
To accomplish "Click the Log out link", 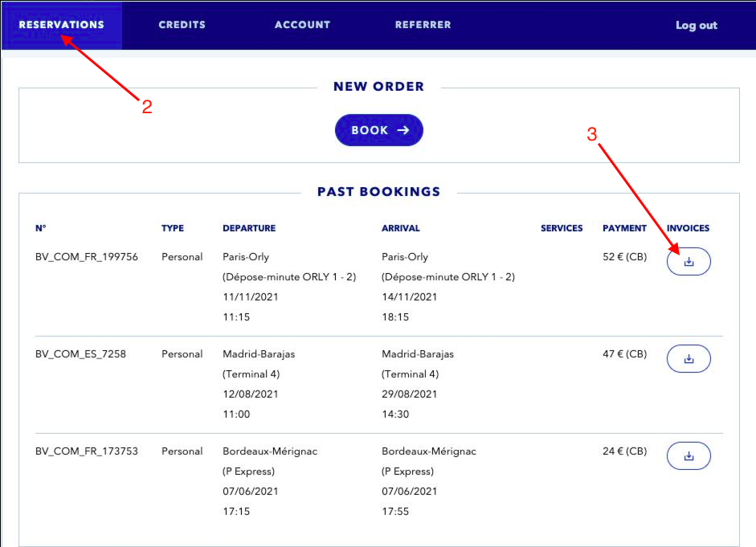I will tap(697, 25).
